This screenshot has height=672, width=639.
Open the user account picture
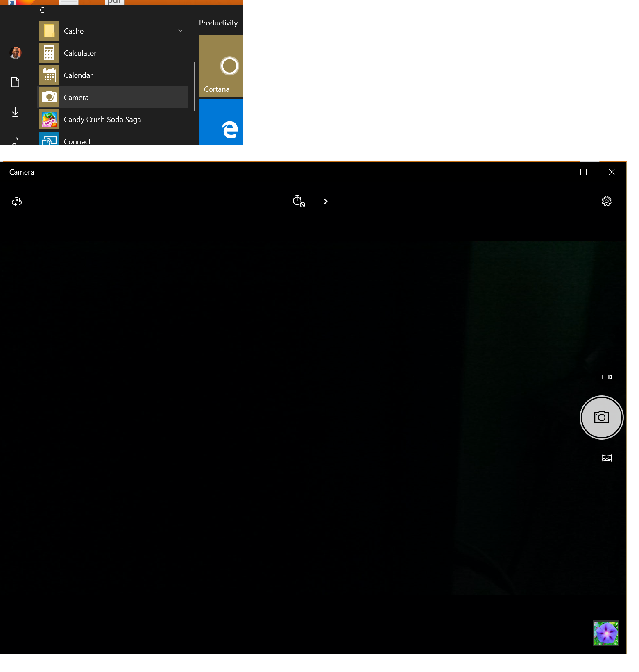point(16,53)
